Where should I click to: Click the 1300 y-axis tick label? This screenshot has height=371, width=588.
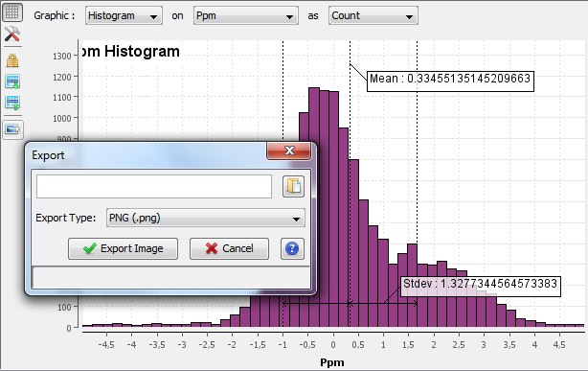coord(62,57)
